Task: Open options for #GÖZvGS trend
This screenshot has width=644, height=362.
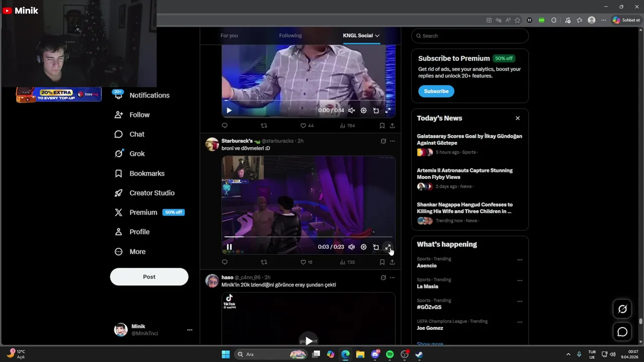Action: coord(520,301)
